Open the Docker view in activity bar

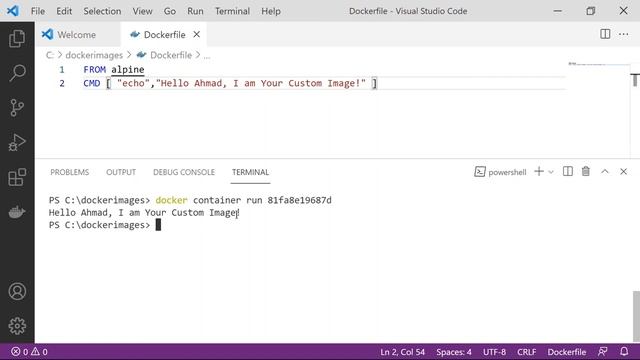click(17, 212)
